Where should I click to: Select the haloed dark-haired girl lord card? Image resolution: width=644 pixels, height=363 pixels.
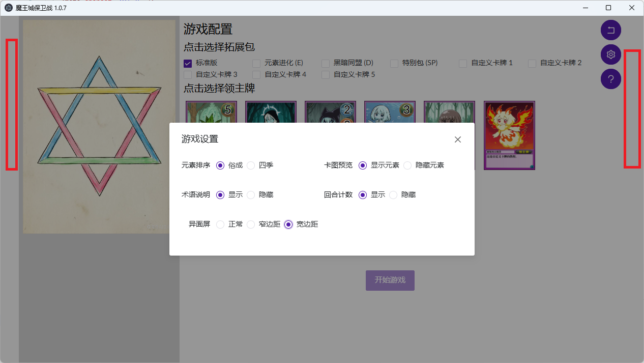click(x=271, y=112)
